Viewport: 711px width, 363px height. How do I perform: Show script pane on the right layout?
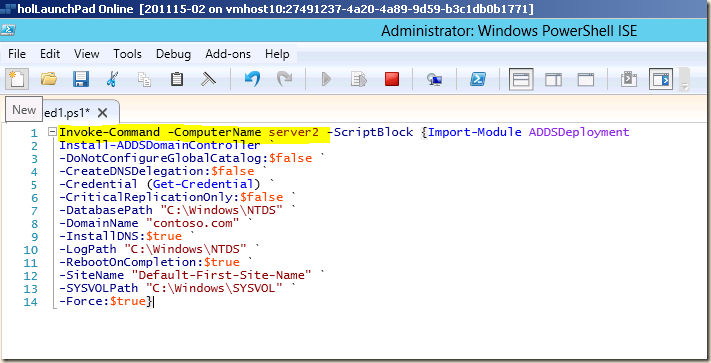click(x=553, y=80)
